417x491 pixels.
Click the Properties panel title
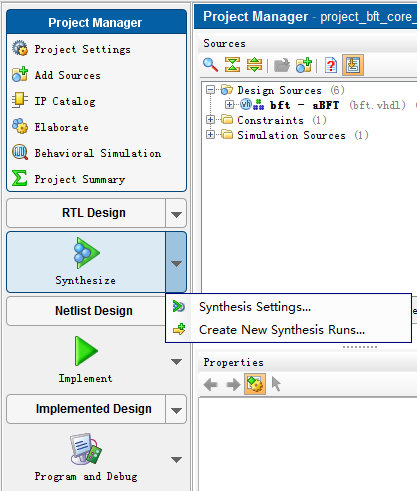click(233, 362)
